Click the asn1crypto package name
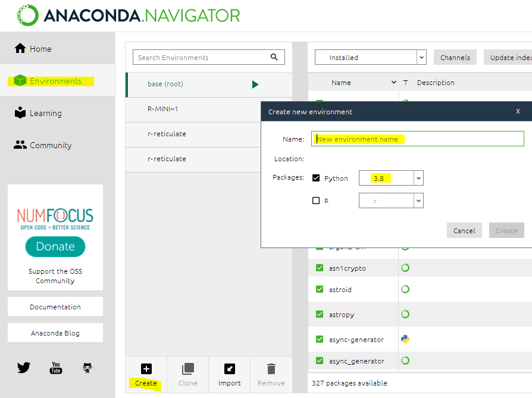Image resolution: width=532 pixels, height=398 pixels. pyautogui.click(x=347, y=268)
